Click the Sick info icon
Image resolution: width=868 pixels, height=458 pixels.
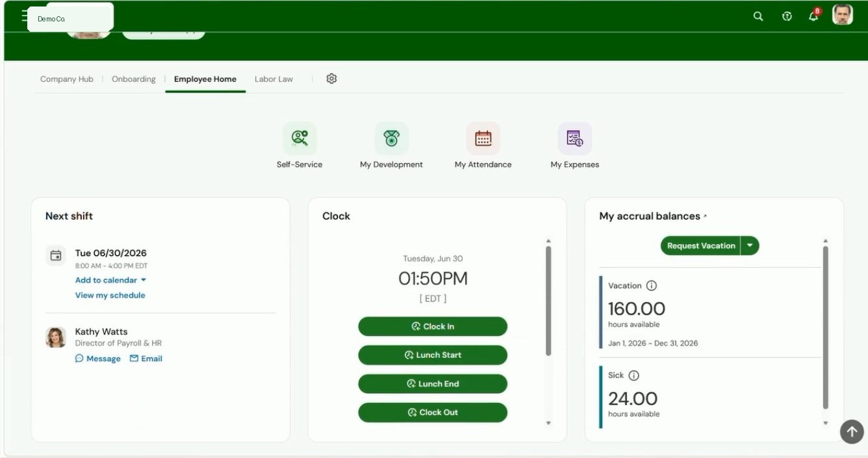[x=634, y=375]
